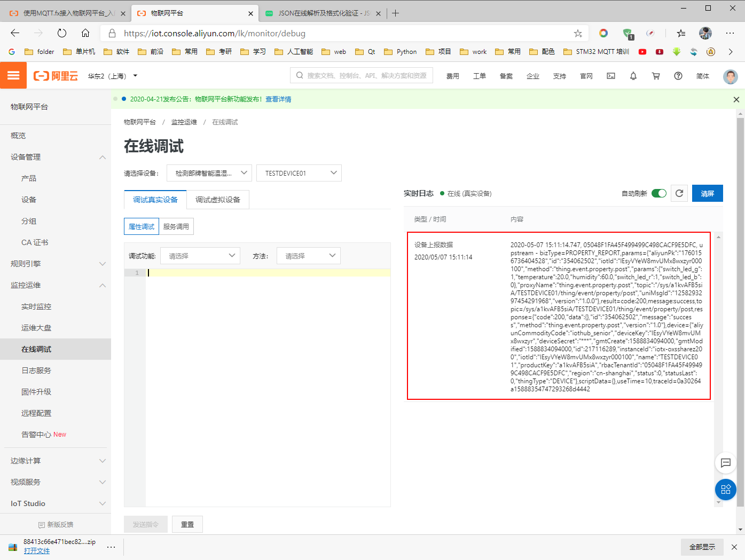Show more bookmarks with the chevron
Image resolution: width=745 pixels, height=560 pixels.
[x=731, y=52]
